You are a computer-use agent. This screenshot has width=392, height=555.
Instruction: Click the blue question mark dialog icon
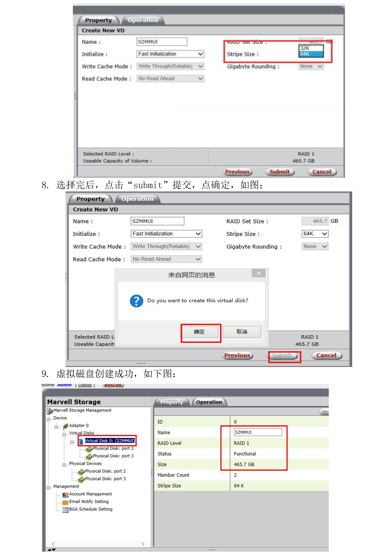(136, 301)
